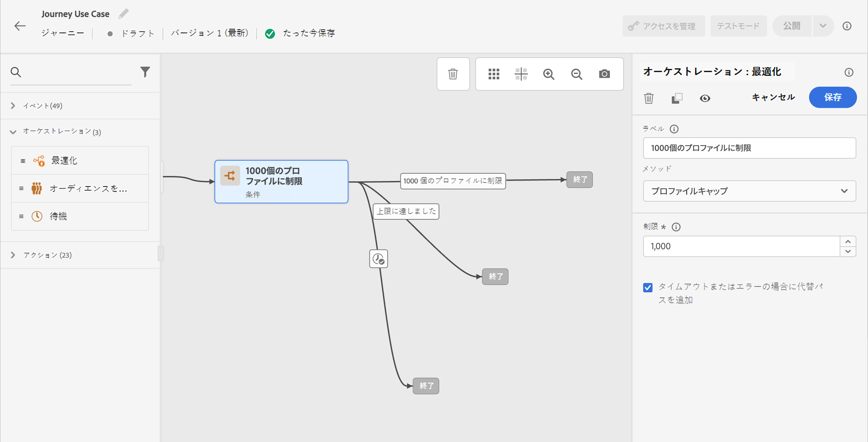Screen dimensions: 868x442
Task: Toggle the eye visibility icon in the panel
Action: (704, 98)
